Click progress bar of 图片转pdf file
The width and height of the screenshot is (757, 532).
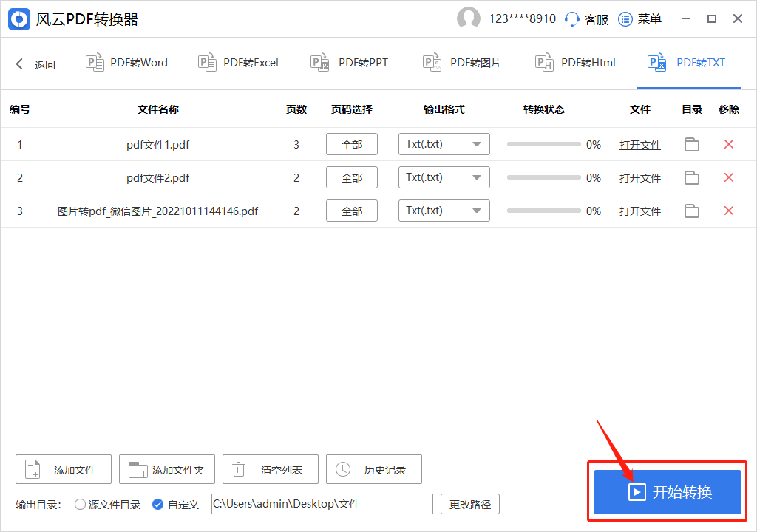(543, 211)
